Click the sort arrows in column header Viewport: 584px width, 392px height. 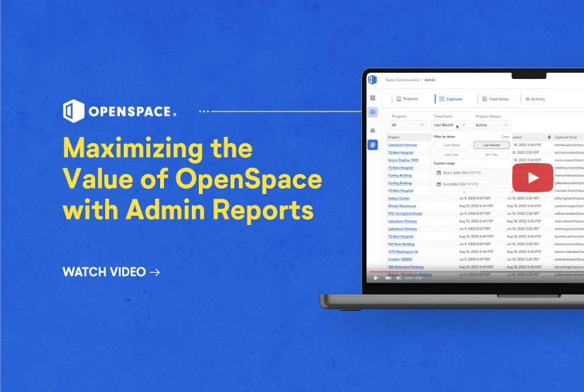point(548,137)
